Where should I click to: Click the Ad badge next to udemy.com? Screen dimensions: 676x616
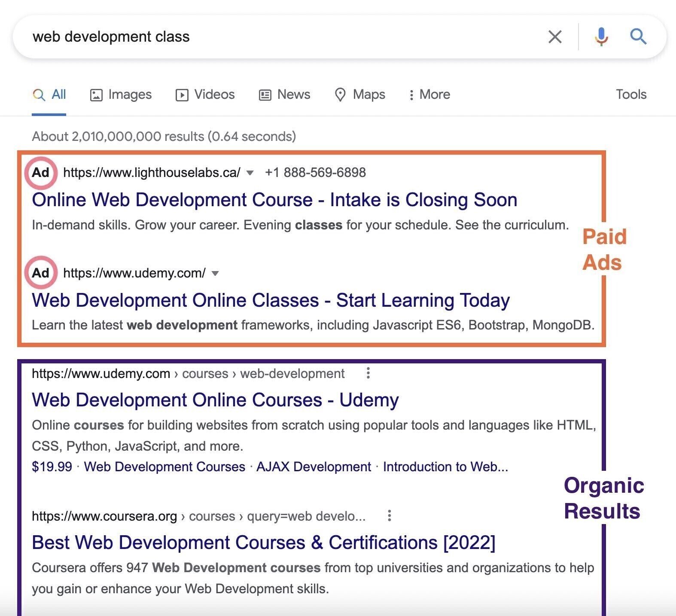coord(41,273)
